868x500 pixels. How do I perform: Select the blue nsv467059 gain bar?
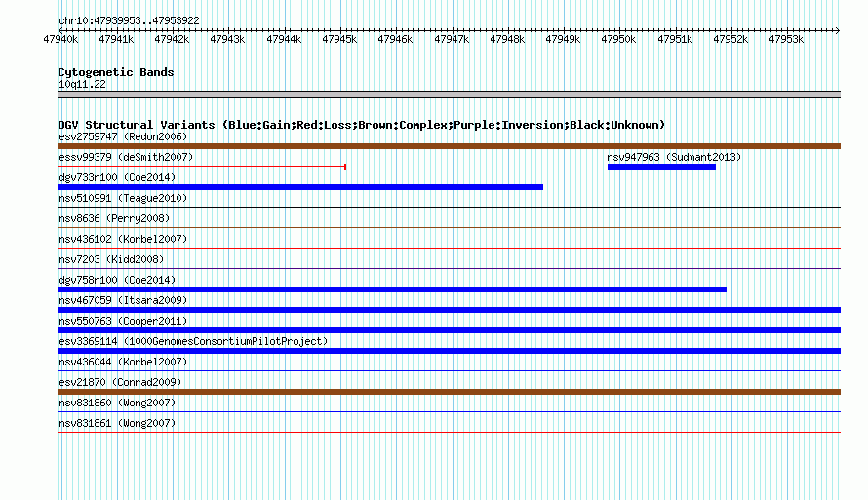[x=449, y=310]
